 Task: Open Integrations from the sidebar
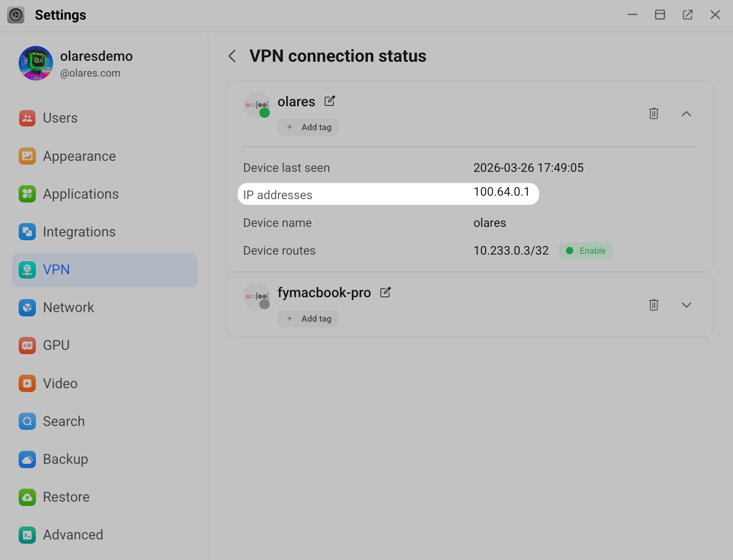(79, 232)
